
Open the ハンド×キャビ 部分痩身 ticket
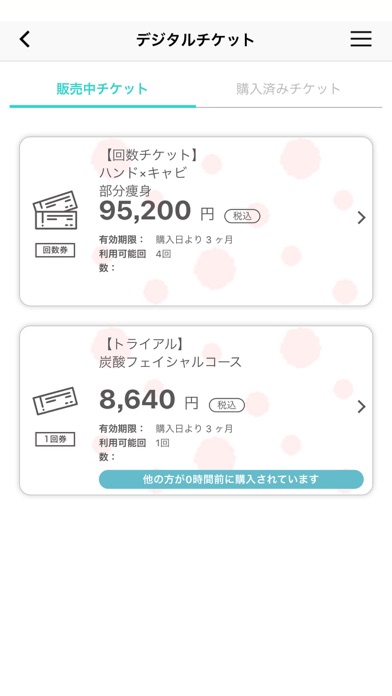pos(196,221)
